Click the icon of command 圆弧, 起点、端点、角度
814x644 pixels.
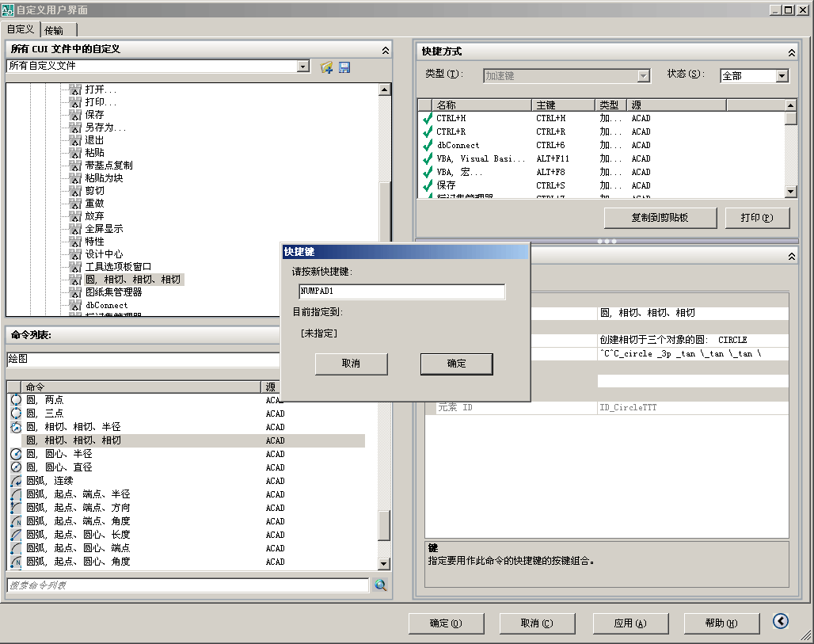(16, 521)
